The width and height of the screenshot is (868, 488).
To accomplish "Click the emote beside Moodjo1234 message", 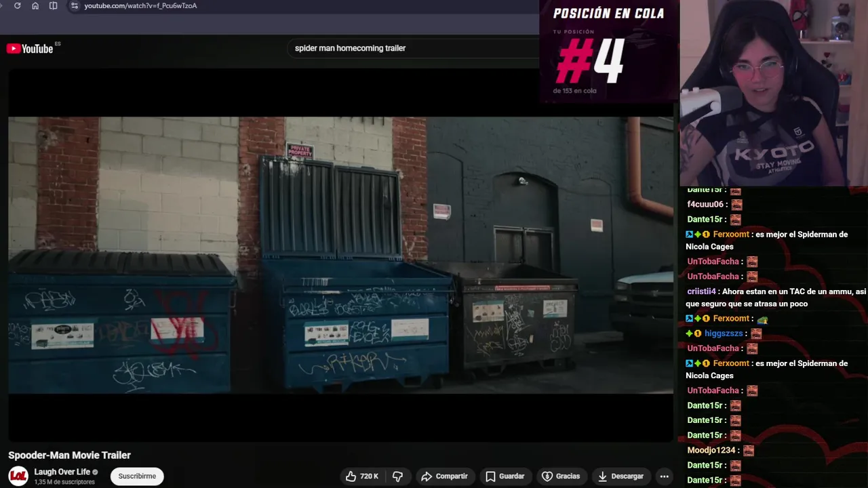I will (x=749, y=450).
